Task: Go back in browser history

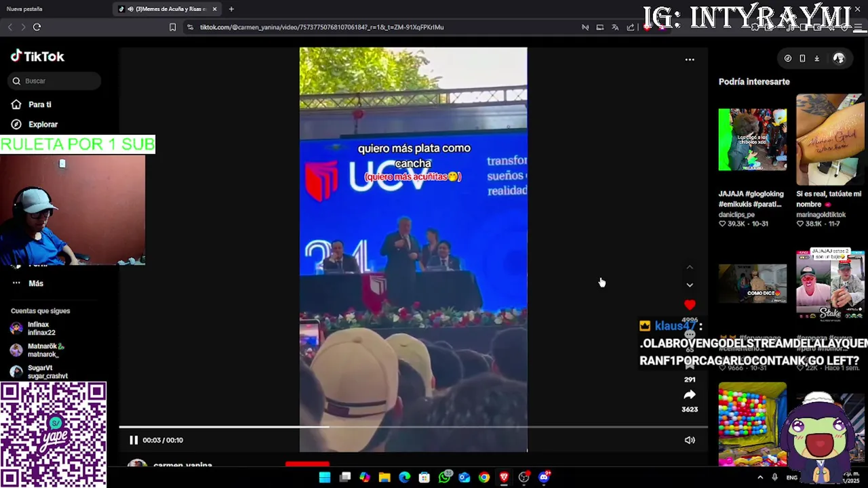Action: coord(9,27)
